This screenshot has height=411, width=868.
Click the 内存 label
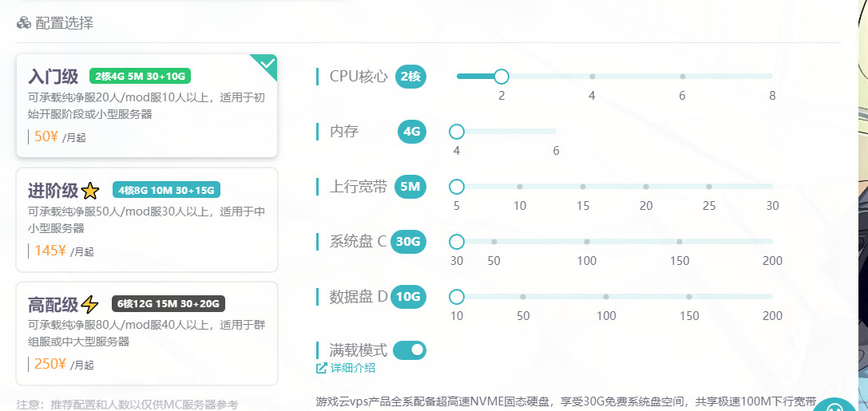pyautogui.click(x=344, y=131)
